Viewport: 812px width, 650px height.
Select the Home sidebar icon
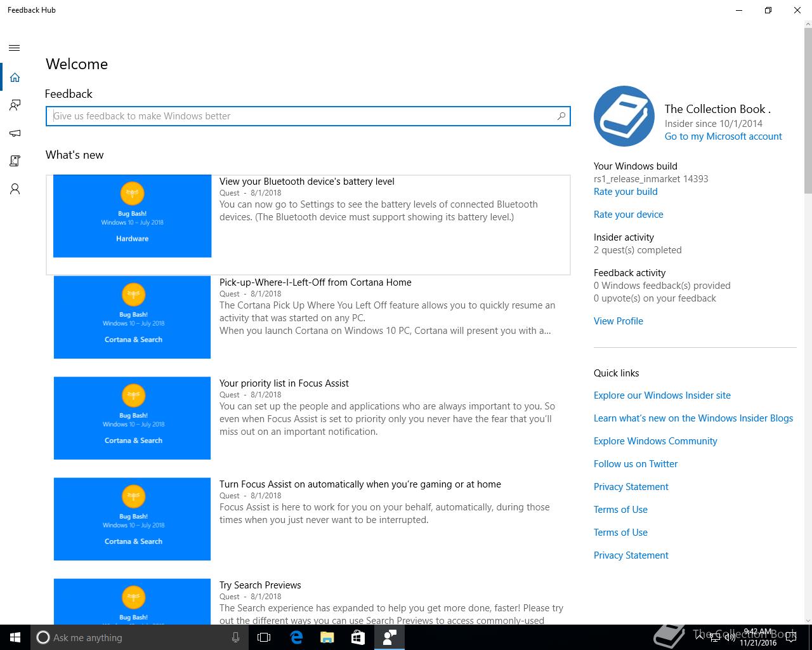(x=15, y=77)
